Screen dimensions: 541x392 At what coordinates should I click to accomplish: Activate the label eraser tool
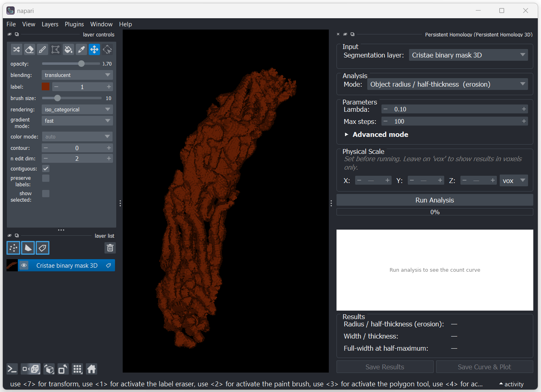29,49
